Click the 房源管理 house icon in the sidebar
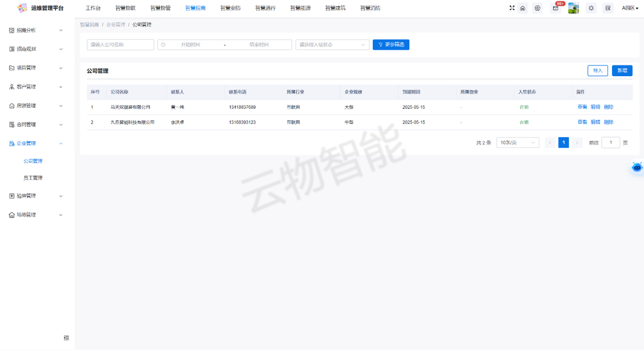 (x=12, y=106)
